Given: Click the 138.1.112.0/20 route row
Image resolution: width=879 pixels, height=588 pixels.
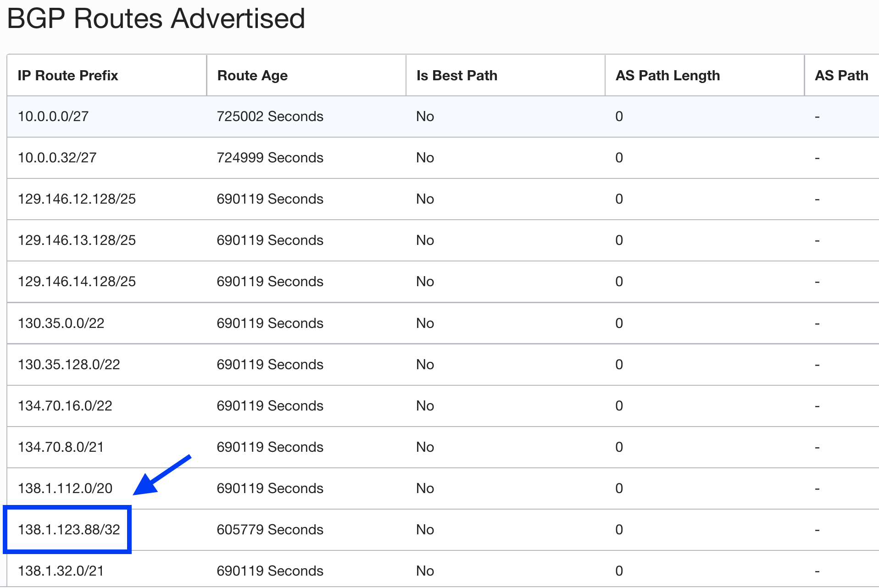Looking at the screenshot, I should coord(65,488).
